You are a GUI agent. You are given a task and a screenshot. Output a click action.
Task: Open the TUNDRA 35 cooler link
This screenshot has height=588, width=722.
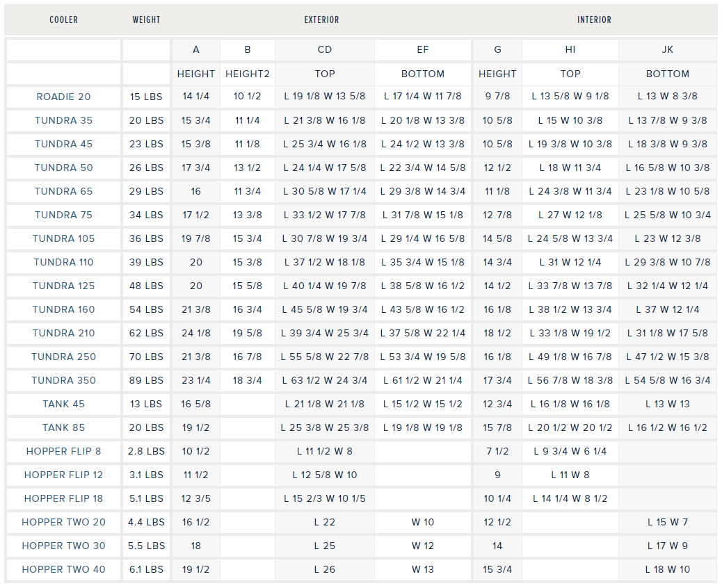click(63, 120)
